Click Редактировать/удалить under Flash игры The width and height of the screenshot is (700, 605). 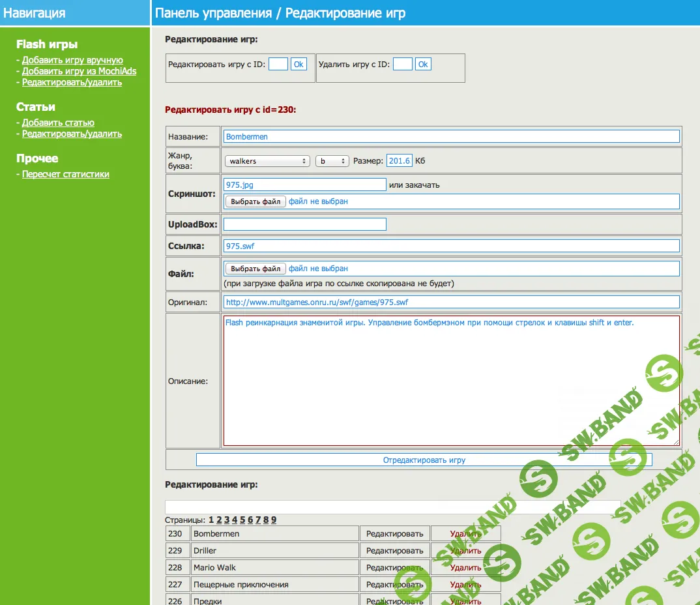[72, 82]
